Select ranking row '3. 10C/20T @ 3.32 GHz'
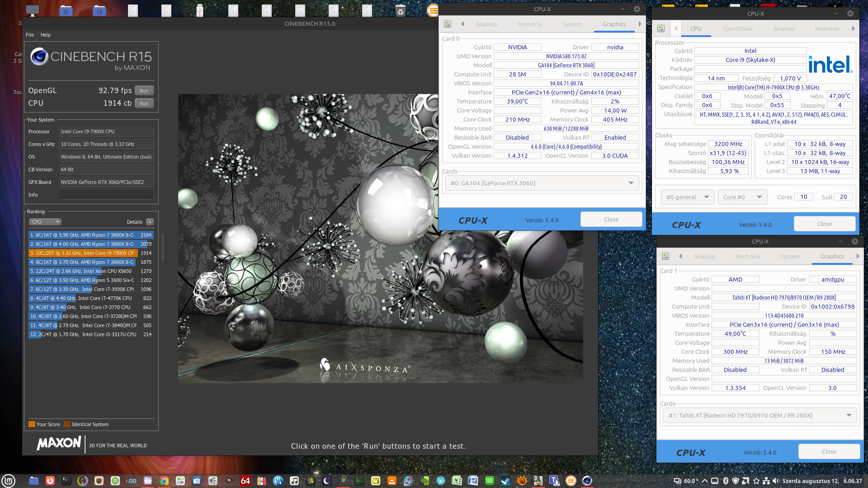 point(91,253)
